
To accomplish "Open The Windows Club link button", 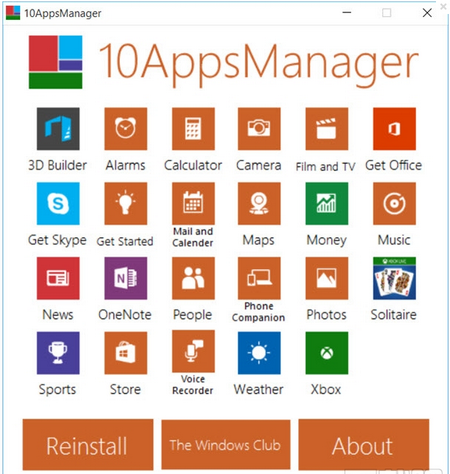I will pyautogui.click(x=226, y=445).
